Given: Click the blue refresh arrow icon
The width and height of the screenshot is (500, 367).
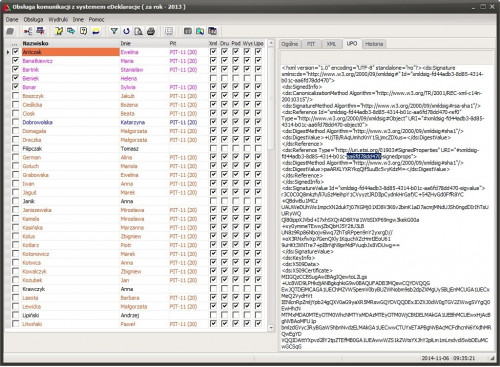Looking at the screenshot, I should tap(126, 31).
